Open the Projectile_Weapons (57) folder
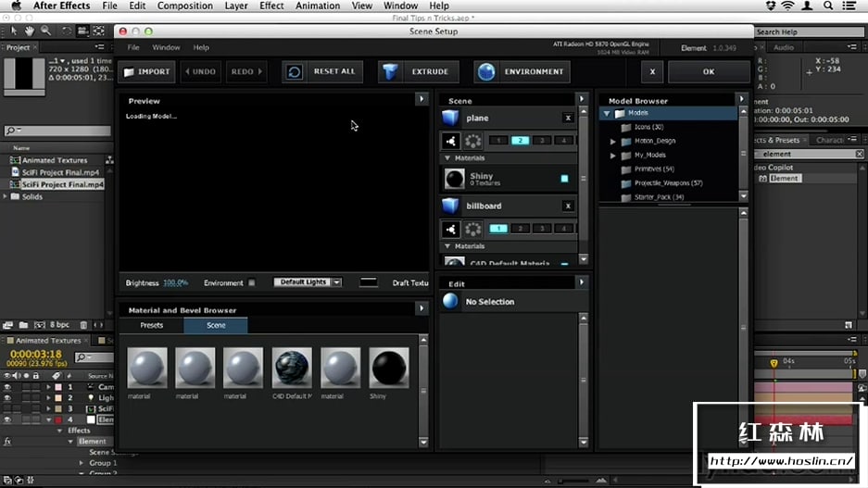 pos(668,183)
